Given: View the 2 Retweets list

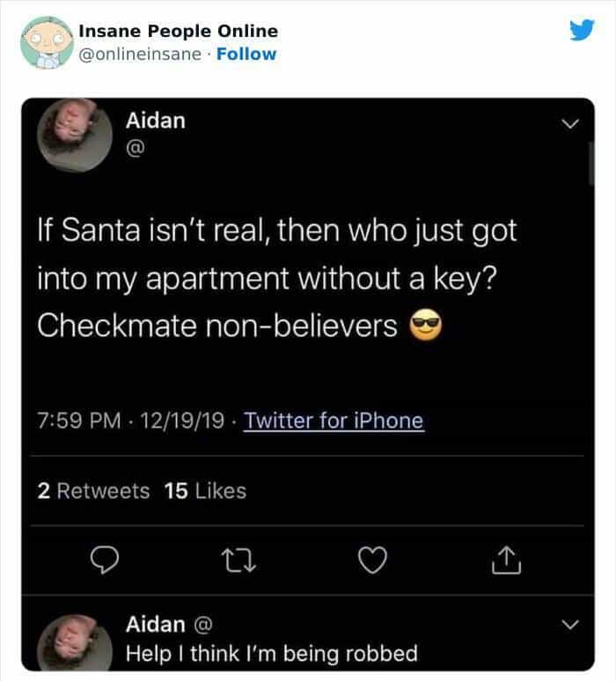Looking at the screenshot, I should (94, 491).
